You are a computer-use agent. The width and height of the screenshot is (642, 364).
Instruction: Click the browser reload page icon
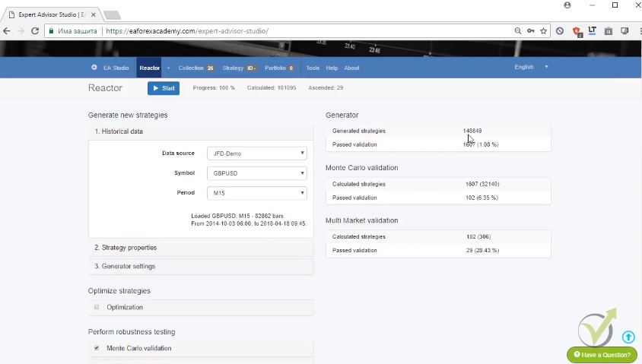(x=35, y=31)
